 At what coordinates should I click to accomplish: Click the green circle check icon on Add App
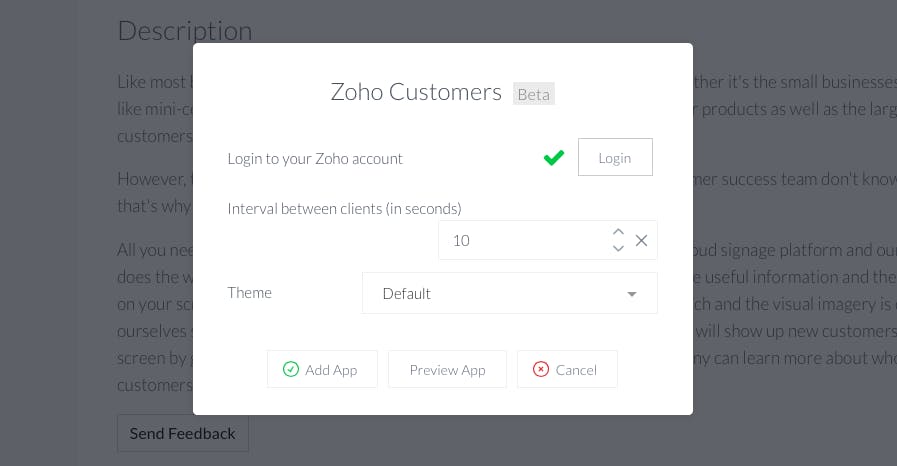pyautogui.click(x=291, y=369)
